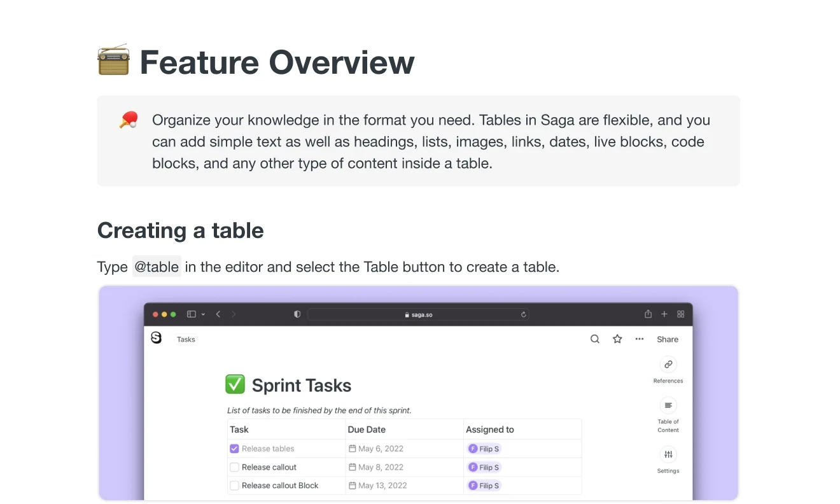This screenshot has height=504, width=840.
Task: Click the green checkmark emoji by Sprint Tasks
Action: tap(235, 384)
